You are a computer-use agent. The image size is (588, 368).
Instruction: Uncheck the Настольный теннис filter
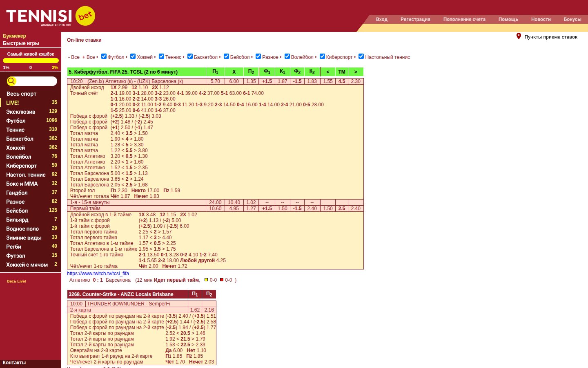click(x=361, y=56)
